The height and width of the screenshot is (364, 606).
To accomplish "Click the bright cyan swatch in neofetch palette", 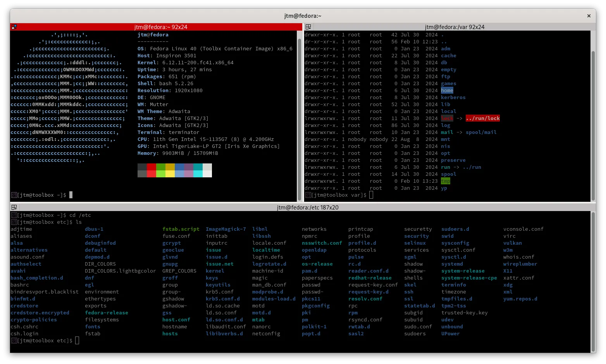I will (198, 174).
